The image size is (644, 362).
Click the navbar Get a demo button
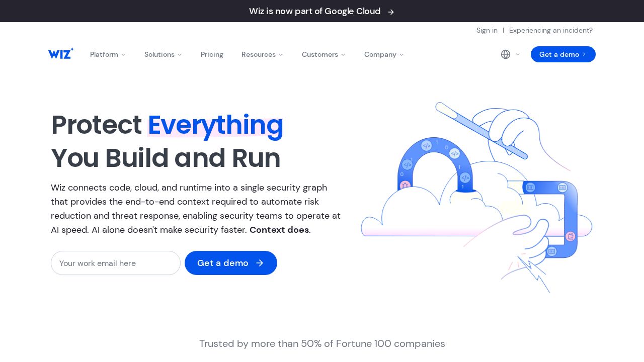tap(563, 54)
